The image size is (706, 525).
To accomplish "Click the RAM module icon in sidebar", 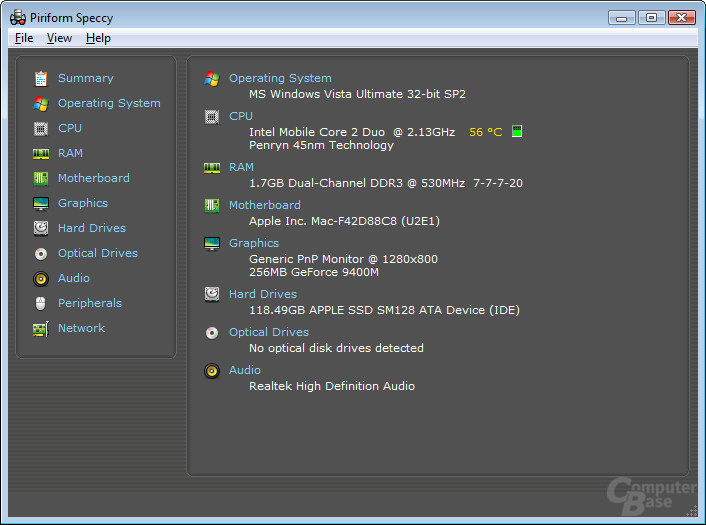I will (x=41, y=154).
